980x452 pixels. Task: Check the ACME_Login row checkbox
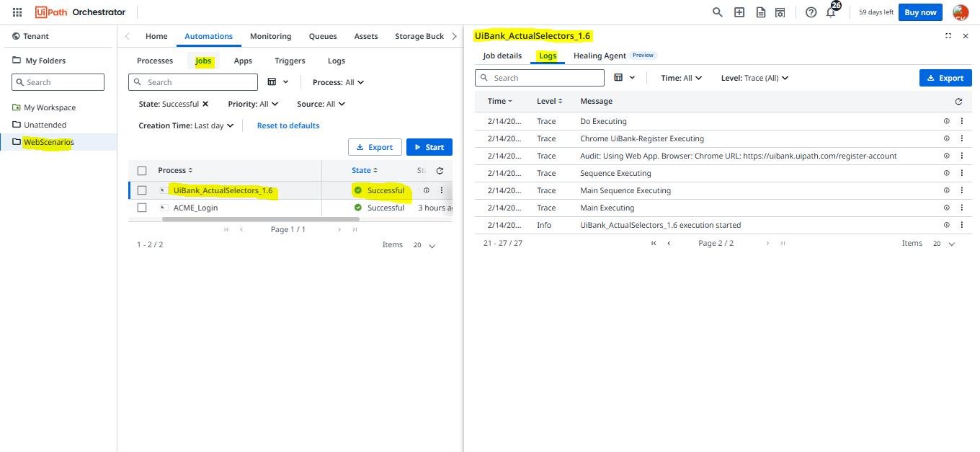click(142, 208)
